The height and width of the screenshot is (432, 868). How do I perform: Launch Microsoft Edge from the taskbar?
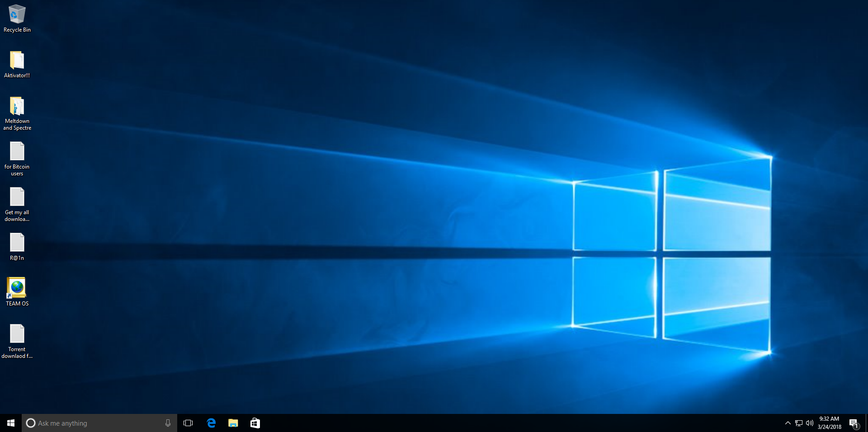[x=211, y=423]
